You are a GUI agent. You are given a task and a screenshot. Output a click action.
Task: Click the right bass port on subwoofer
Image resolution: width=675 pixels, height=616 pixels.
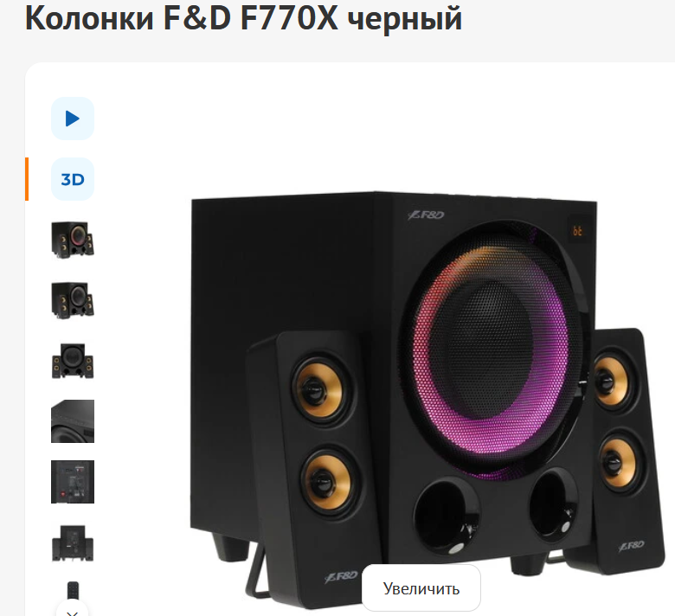click(554, 504)
